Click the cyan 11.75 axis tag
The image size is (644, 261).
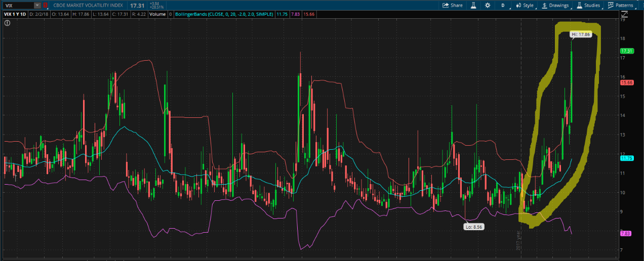pos(627,158)
